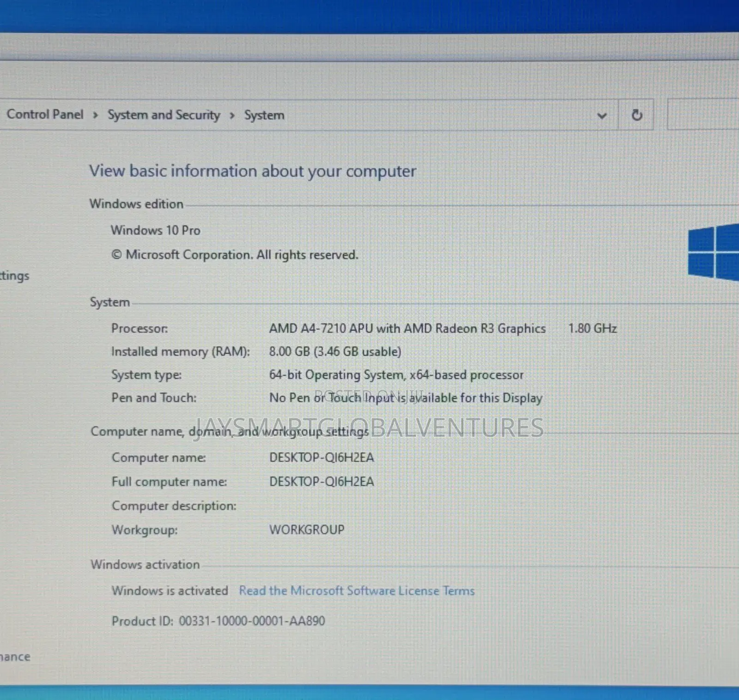
Task: Click the 'Processor:' label
Action: pos(139,328)
